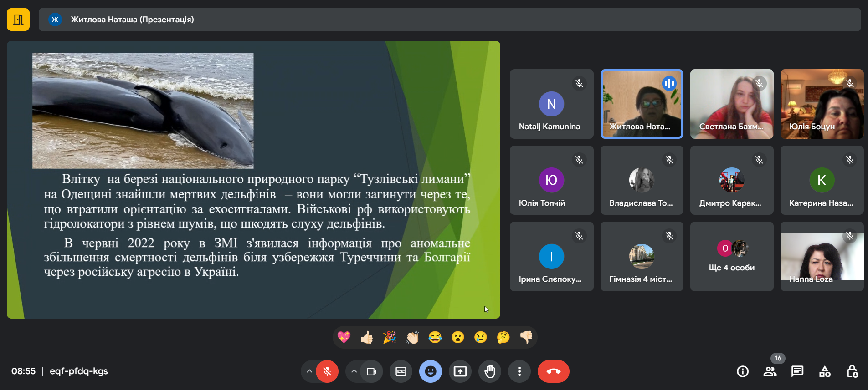Viewport: 868px width, 390px height.
Task: Start presenting your screen
Action: [460, 371]
